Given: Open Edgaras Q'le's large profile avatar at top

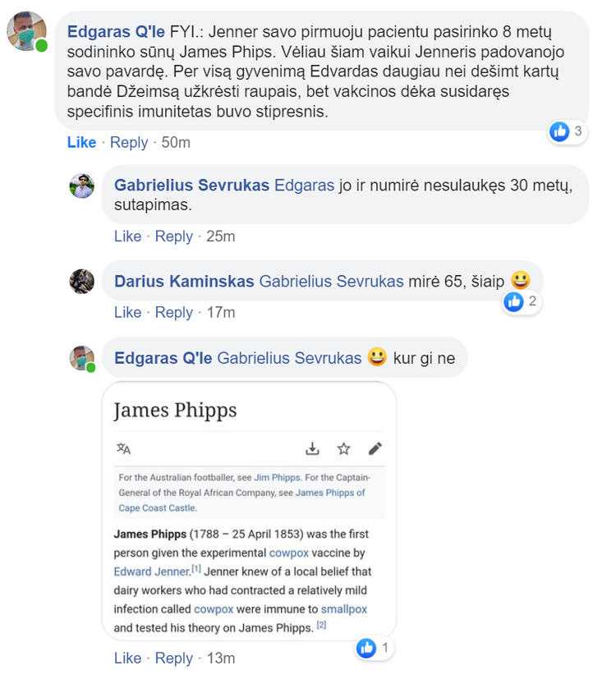Looking at the screenshot, I should [x=27, y=32].
